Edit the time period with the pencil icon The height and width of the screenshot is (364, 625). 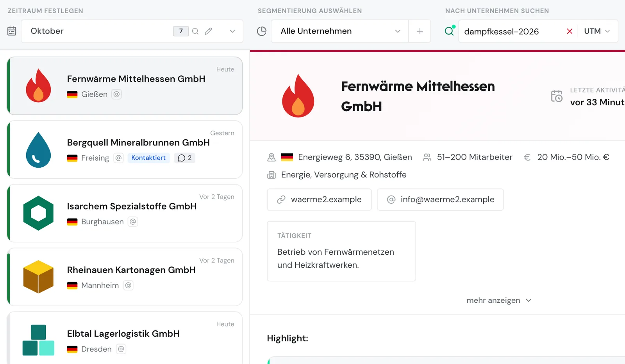click(x=209, y=31)
